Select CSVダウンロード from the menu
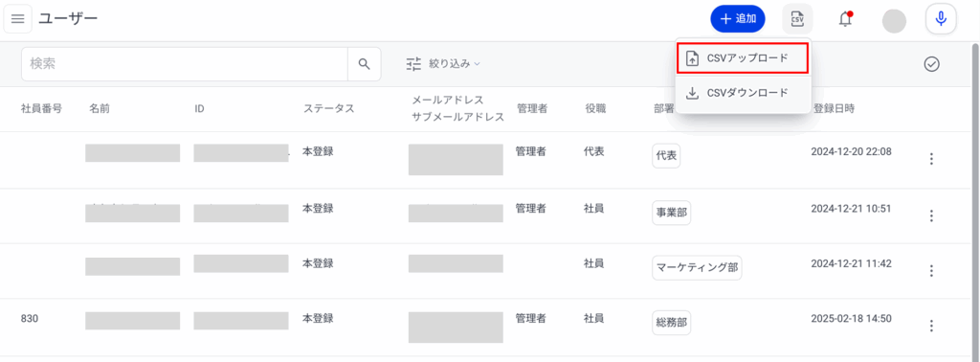 743,93
